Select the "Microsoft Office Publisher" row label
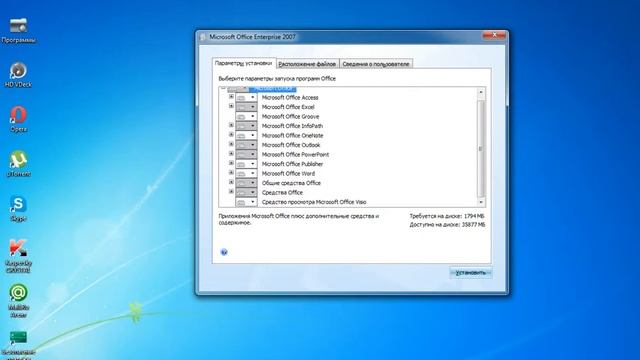Image resolution: width=640 pixels, height=360 pixels. (292, 164)
